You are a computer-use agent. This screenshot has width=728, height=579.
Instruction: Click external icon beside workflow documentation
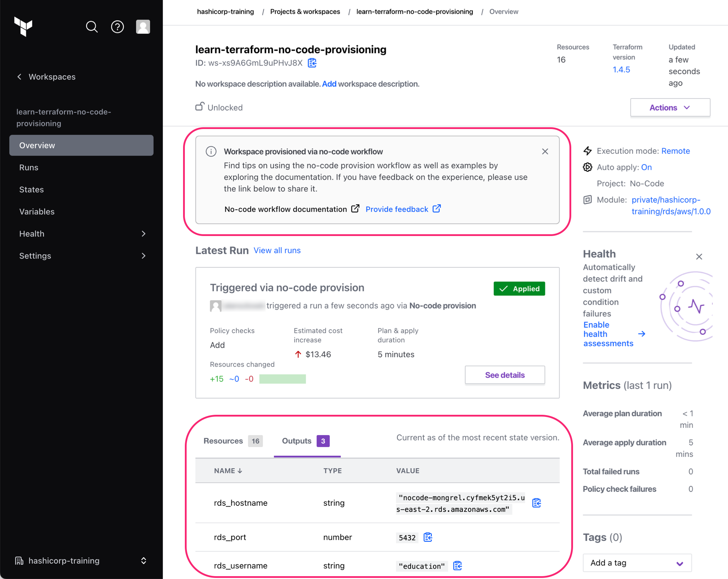pos(355,209)
